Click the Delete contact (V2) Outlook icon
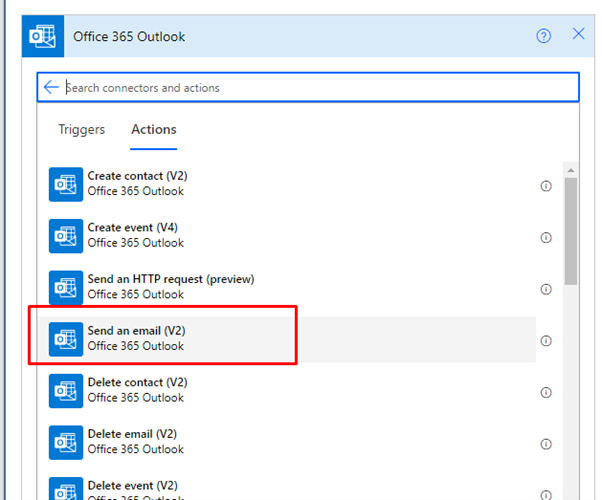The image size is (602, 500). 66,391
